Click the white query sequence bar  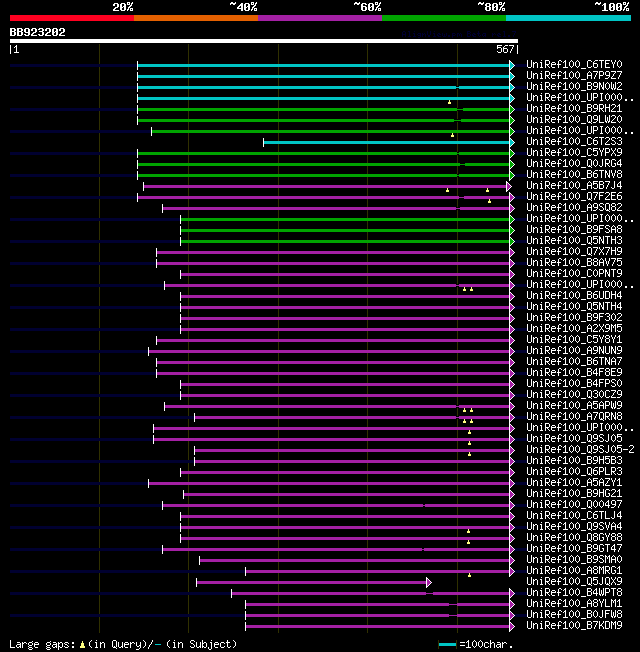point(264,41)
